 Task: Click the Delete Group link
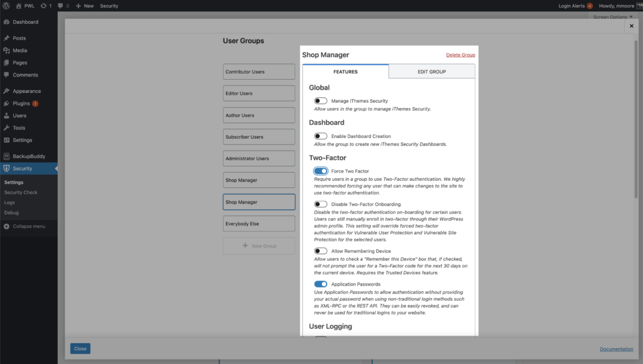[x=460, y=55]
